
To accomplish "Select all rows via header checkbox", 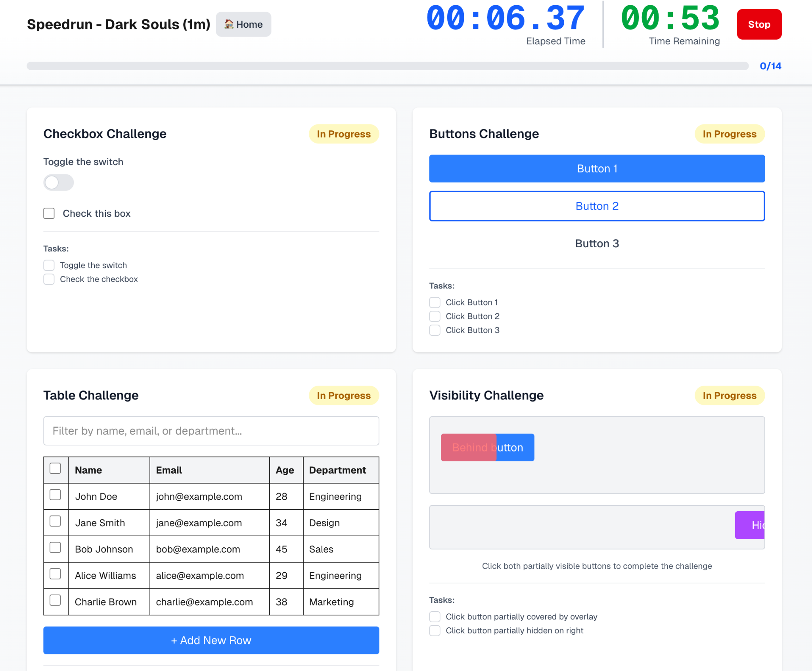I will point(56,468).
